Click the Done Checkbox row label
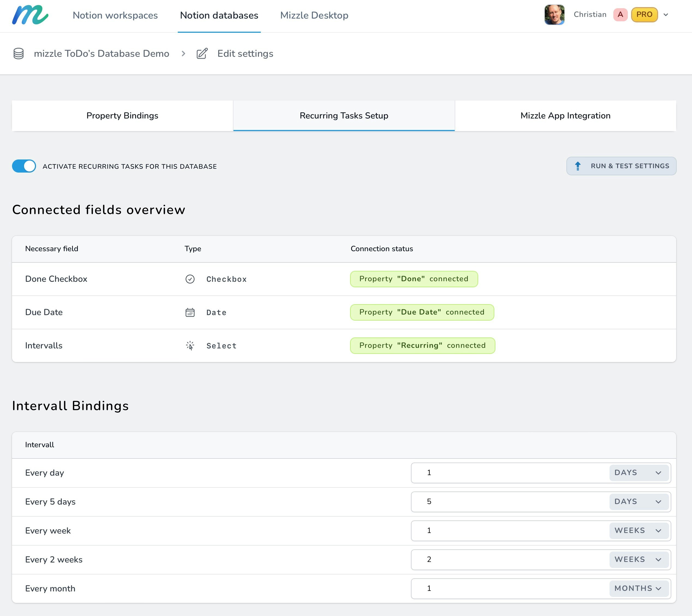692x616 pixels. tap(56, 279)
